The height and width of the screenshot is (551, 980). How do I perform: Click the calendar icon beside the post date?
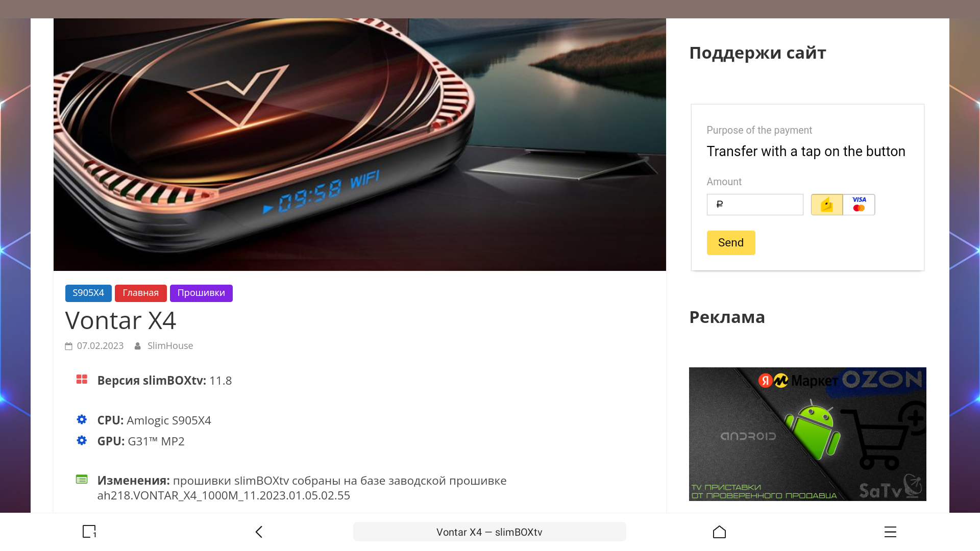[68, 346]
